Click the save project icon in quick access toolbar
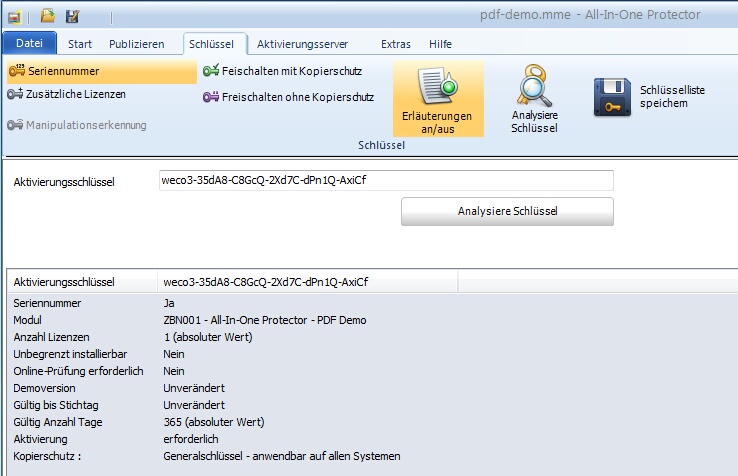Viewport: 738px width, 476px height. [x=72, y=16]
